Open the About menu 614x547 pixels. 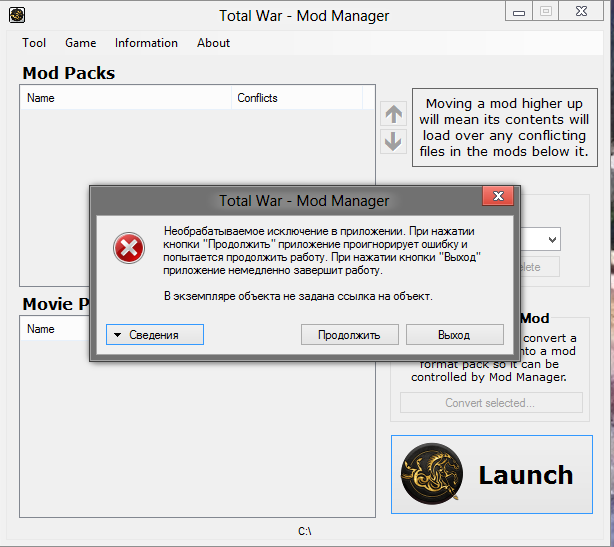coord(213,43)
